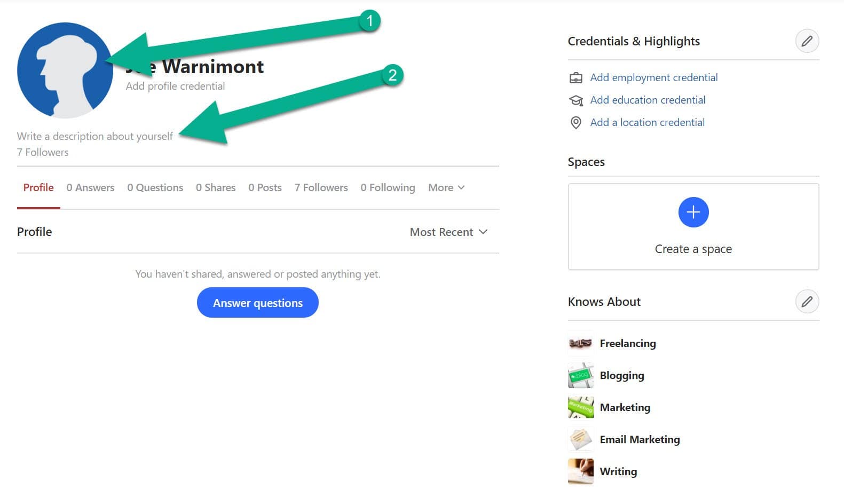Click the Blogging topic thumbnail icon
The width and height of the screenshot is (844, 504).
[x=580, y=375]
